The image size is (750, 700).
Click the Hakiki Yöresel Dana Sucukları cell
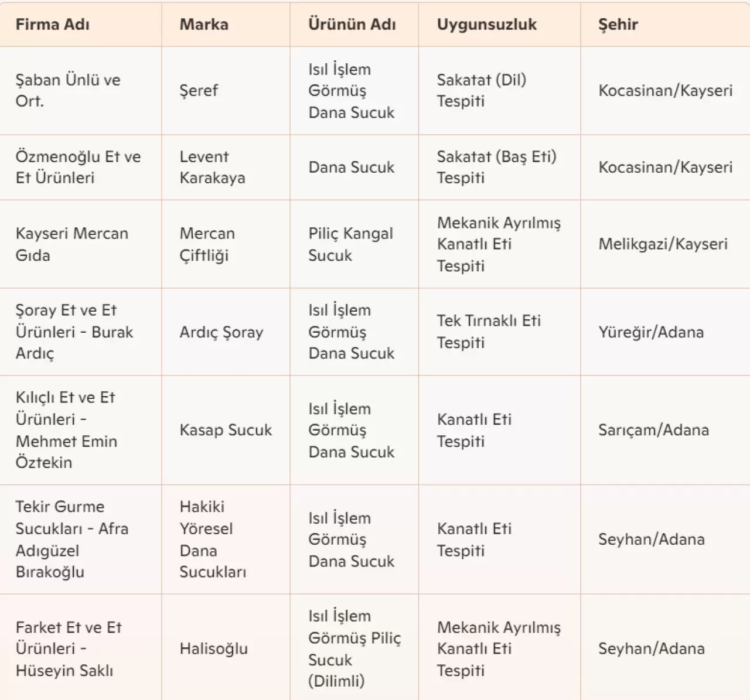point(212,539)
